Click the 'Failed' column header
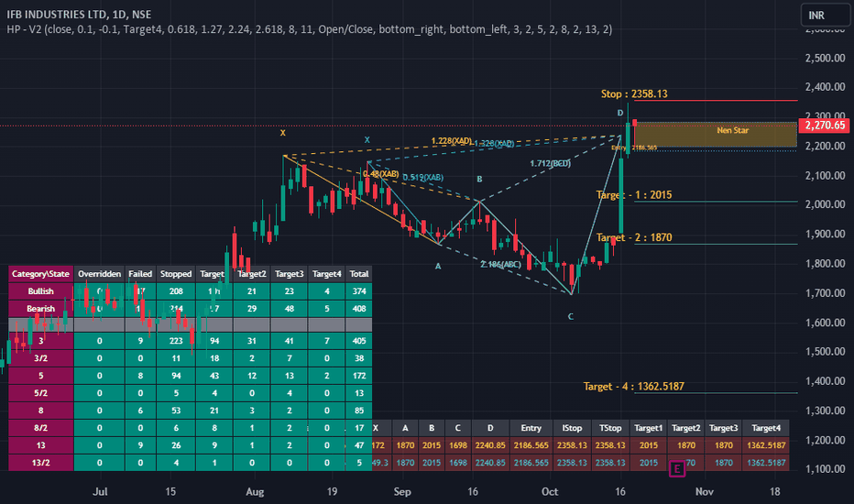Screen dimensions: 854x504 (140, 274)
